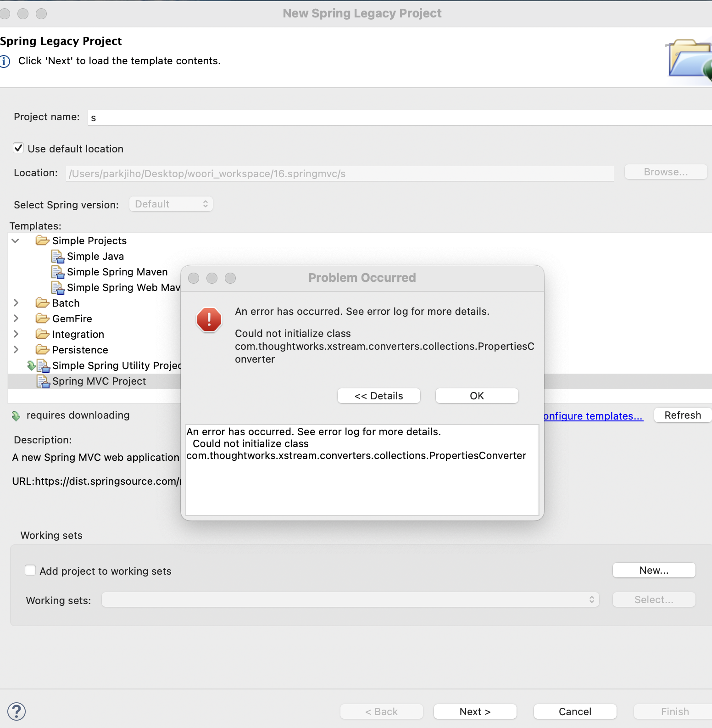This screenshot has height=728, width=712.
Task: Click the Location path field
Action: 340,174
